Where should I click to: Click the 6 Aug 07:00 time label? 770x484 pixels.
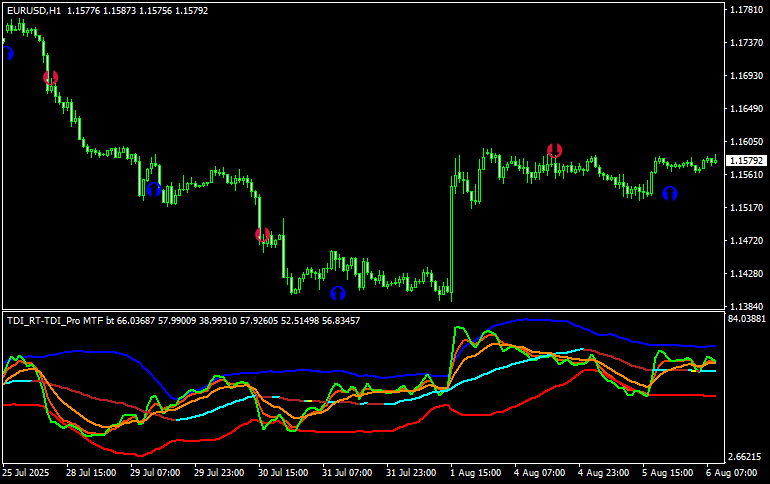click(731, 472)
